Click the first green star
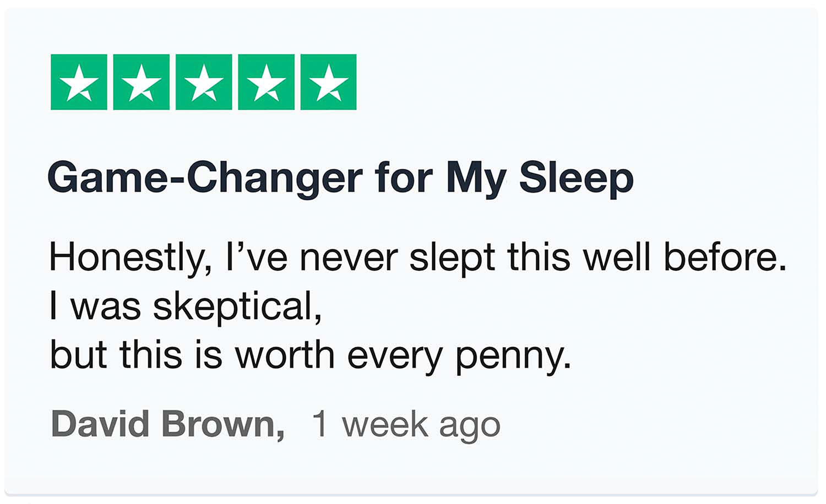The width and height of the screenshot is (826, 504). point(79,82)
